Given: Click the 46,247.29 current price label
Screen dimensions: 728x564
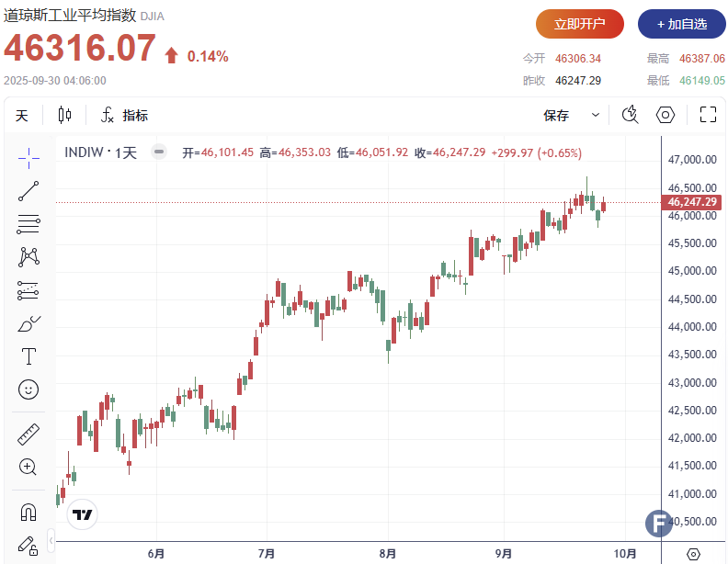Looking at the screenshot, I should [x=692, y=202].
